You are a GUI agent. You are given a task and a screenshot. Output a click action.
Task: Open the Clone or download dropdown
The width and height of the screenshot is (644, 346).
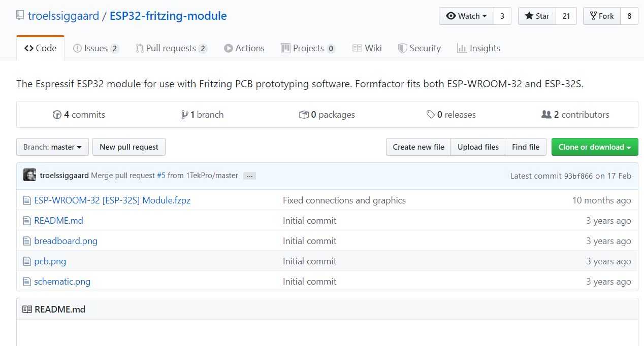click(595, 147)
